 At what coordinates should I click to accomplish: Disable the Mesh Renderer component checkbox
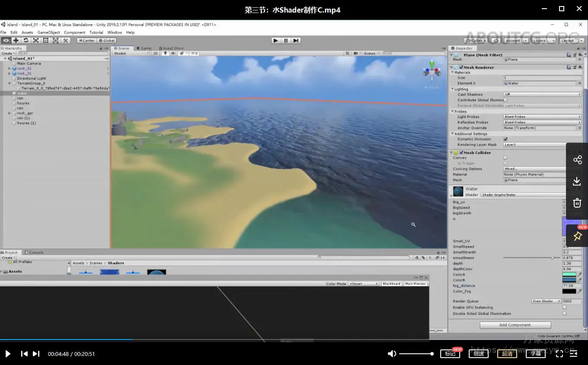tap(461, 67)
